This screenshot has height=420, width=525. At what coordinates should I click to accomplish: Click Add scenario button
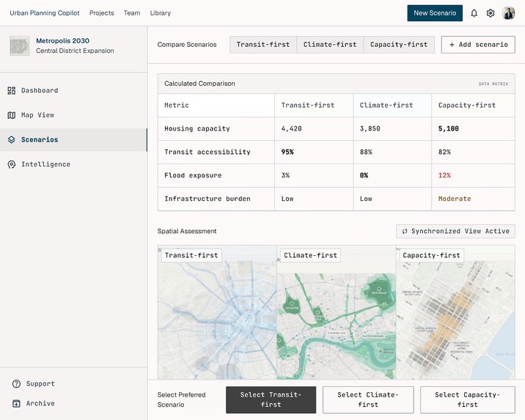point(478,45)
